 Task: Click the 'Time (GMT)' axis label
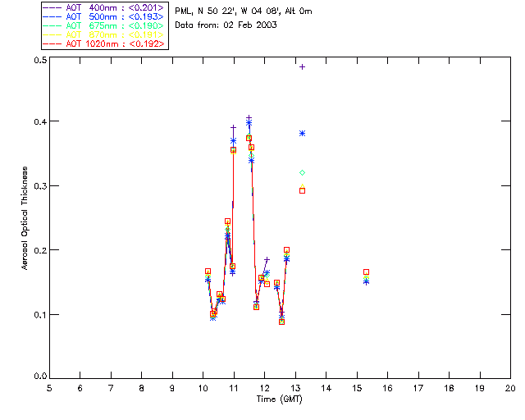tap(279, 399)
